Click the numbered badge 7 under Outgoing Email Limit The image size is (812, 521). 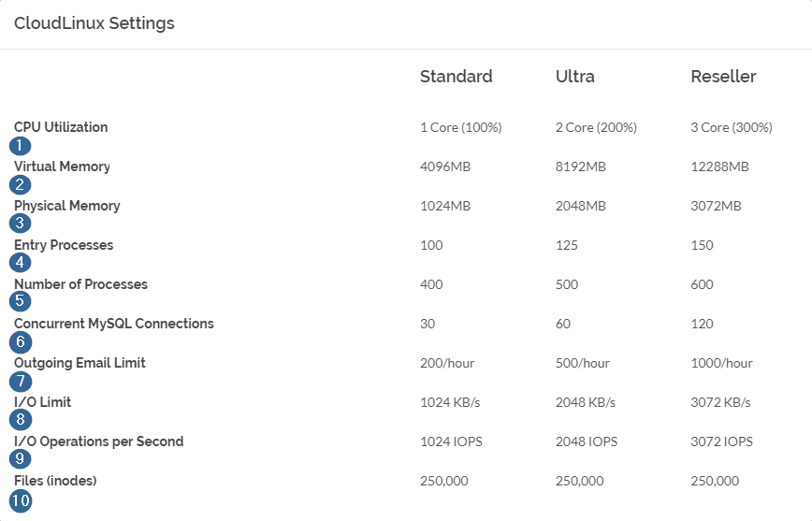tap(21, 382)
